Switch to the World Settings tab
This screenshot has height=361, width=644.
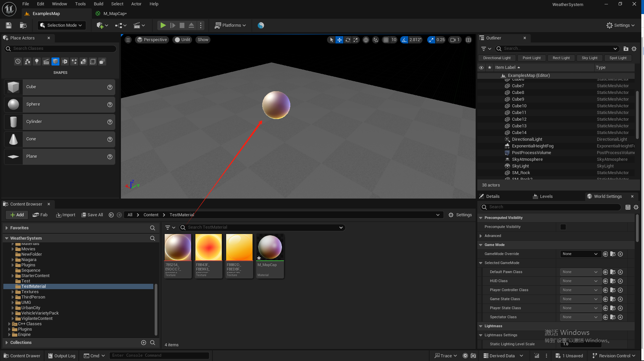(x=607, y=197)
